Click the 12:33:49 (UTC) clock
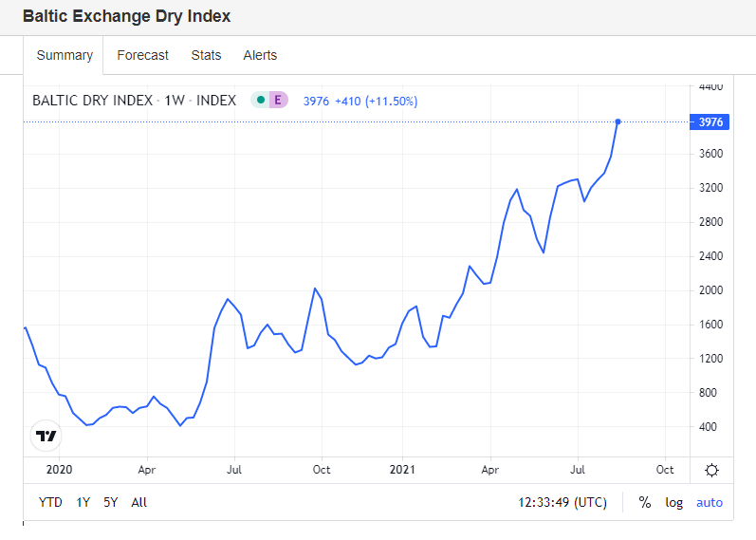 point(562,502)
